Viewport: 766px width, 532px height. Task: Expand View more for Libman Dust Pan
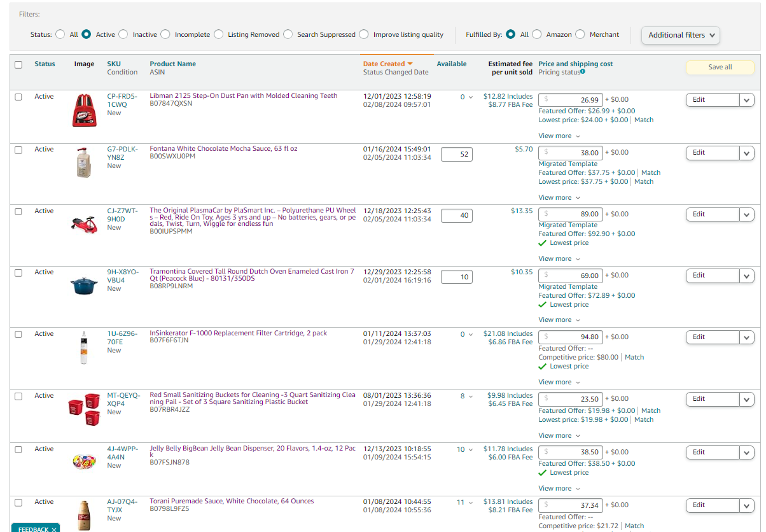(x=559, y=136)
